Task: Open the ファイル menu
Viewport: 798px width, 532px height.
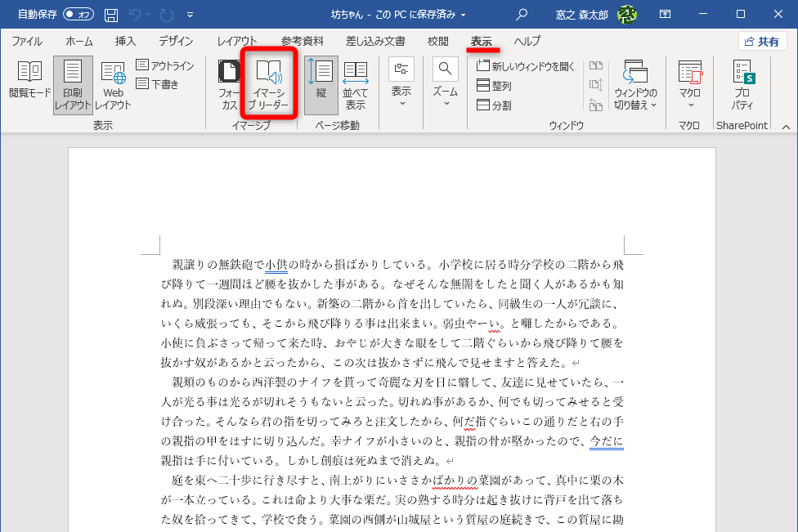Action: [x=29, y=39]
